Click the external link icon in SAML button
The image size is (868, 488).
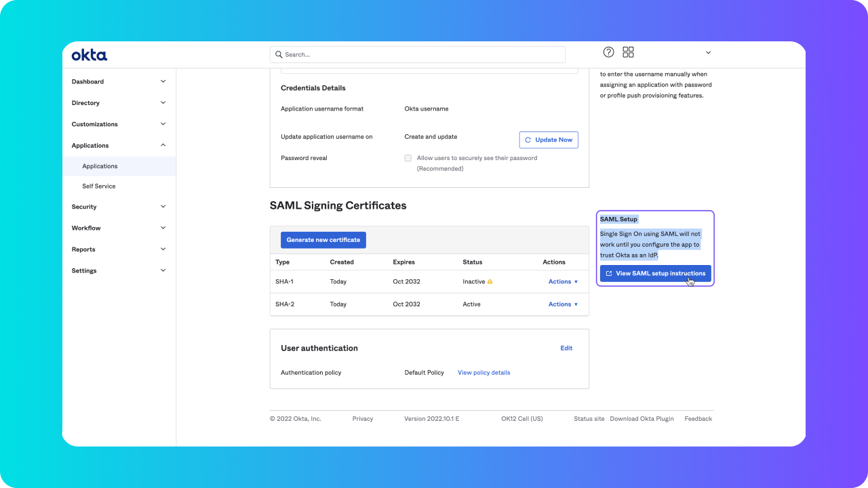[x=609, y=273]
